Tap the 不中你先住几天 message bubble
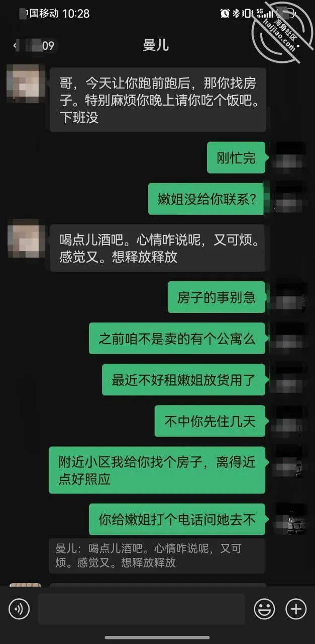This screenshot has height=644, width=315. pyautogui.click(x=210, y=421)
